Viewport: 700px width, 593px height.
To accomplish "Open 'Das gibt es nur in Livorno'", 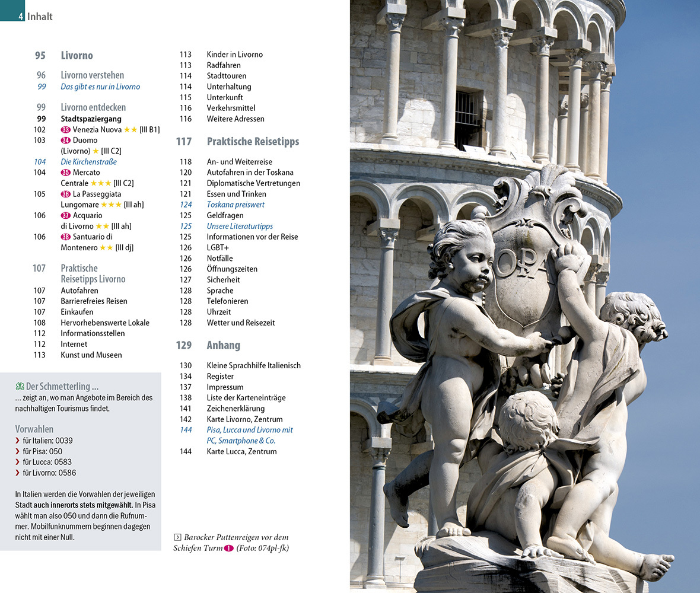I will (x=100, y=87).
